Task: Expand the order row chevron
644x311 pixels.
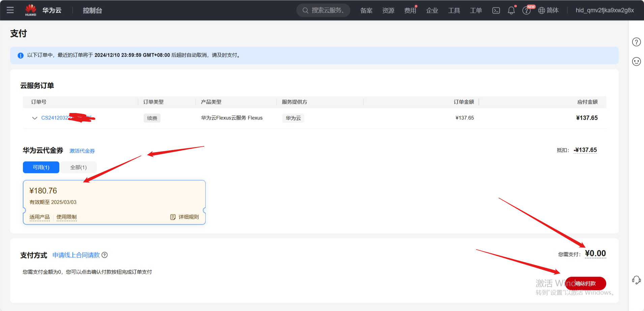Action: [x=34, y=118]
